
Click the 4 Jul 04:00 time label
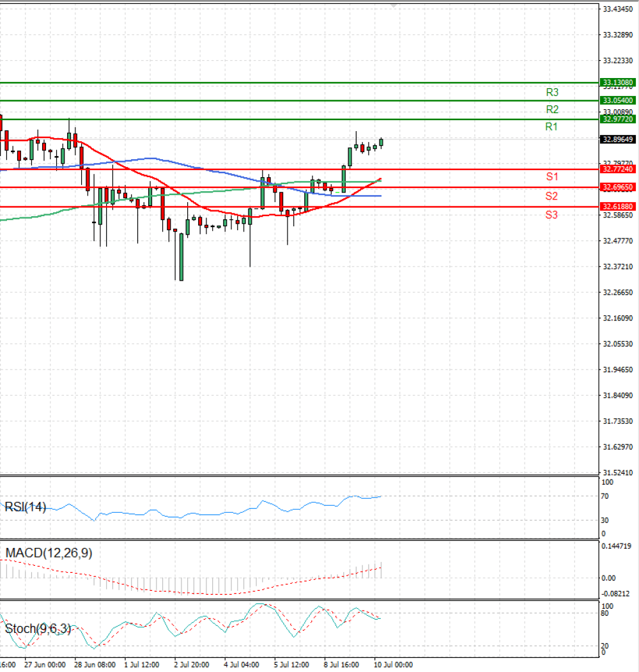[x=241, y=665]
